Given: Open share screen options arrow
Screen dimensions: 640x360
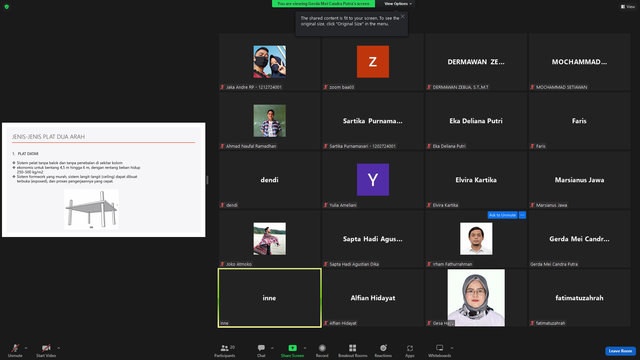Looking at the screenshot, I should pyautogui.click(x=305, y=348).
